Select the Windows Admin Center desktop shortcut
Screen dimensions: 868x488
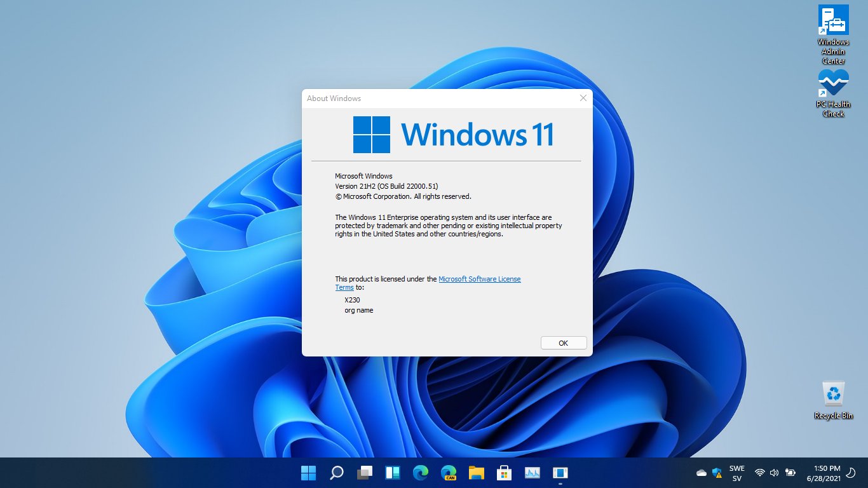(x=834, y=34)
